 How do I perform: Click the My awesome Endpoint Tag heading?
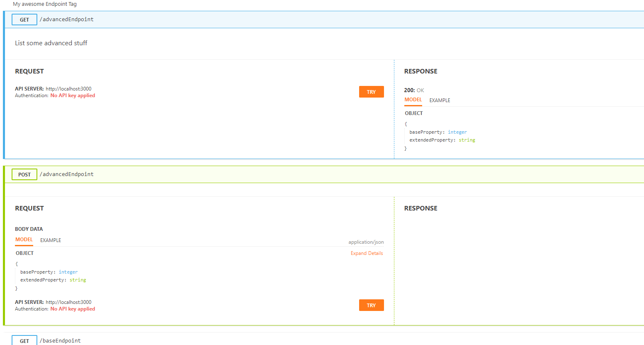pyautogui.click(x=44, y=4)
